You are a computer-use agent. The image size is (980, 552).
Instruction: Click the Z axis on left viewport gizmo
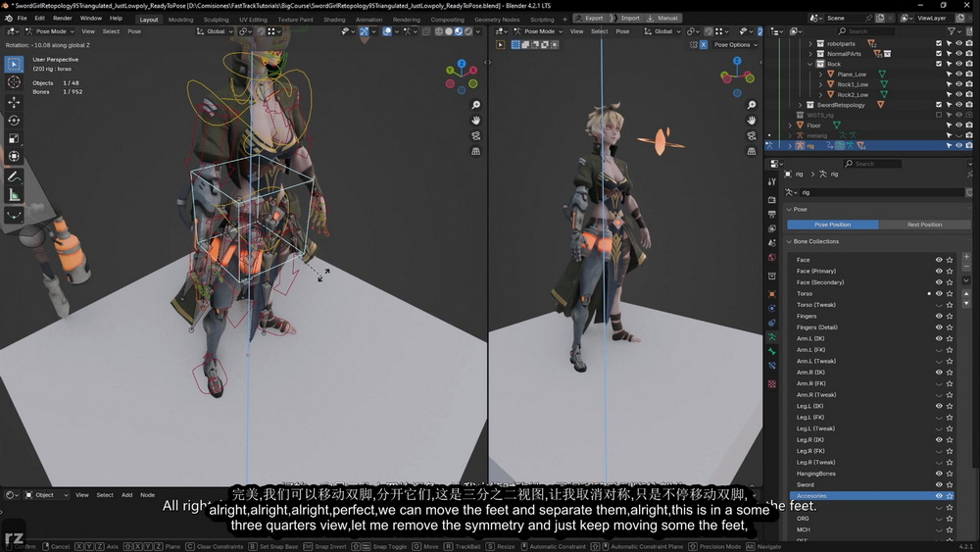coord(462,64)
